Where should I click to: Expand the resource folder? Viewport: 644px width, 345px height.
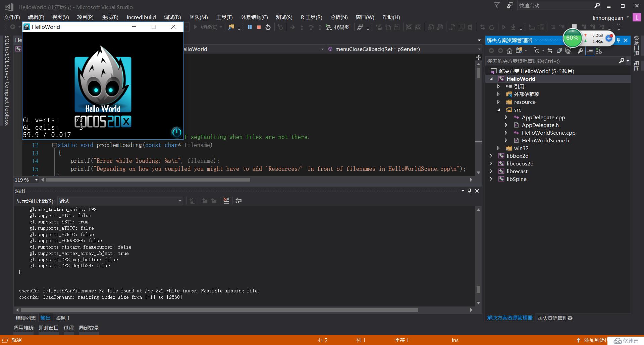tap(498, 102)
